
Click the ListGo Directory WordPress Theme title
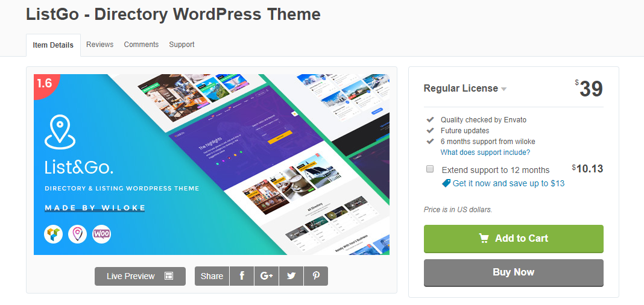pos(173,14)
